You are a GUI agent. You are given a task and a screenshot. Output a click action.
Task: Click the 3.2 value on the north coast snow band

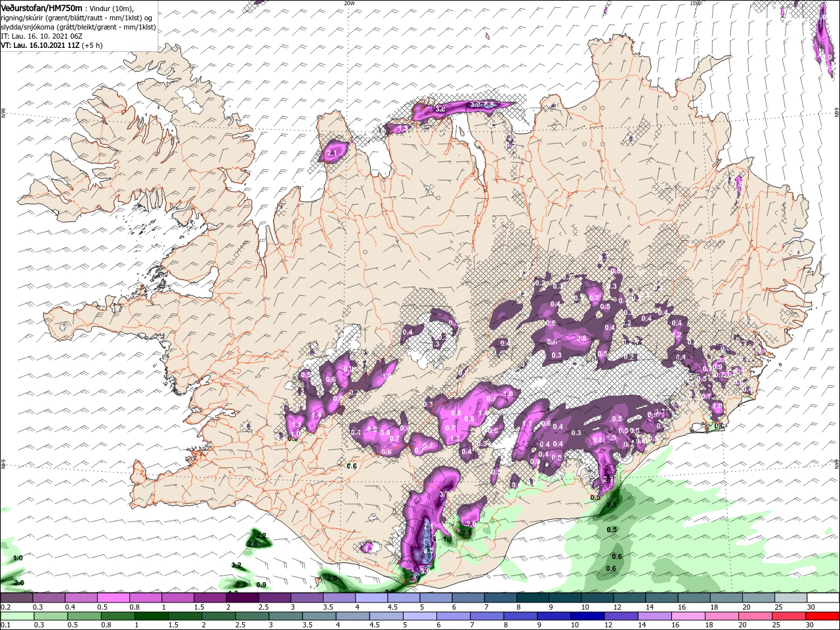coord(440,109)
